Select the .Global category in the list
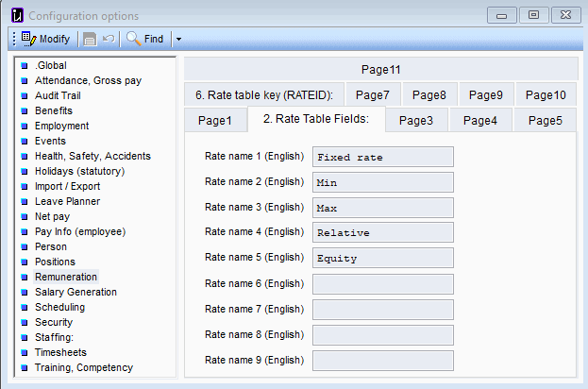This screenshot has height=389, width=588. point(50,65)
